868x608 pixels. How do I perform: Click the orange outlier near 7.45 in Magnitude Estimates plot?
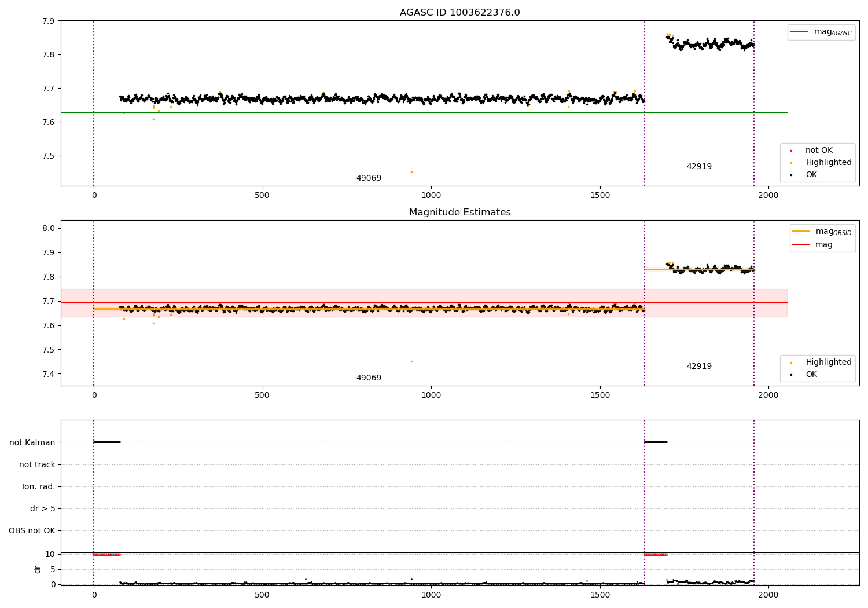411,361
